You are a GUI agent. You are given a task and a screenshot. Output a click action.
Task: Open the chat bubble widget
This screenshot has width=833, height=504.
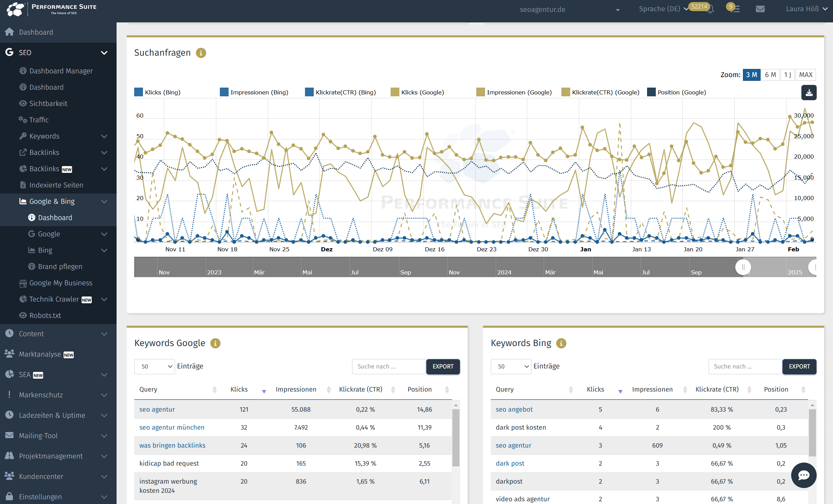[803, 475]
